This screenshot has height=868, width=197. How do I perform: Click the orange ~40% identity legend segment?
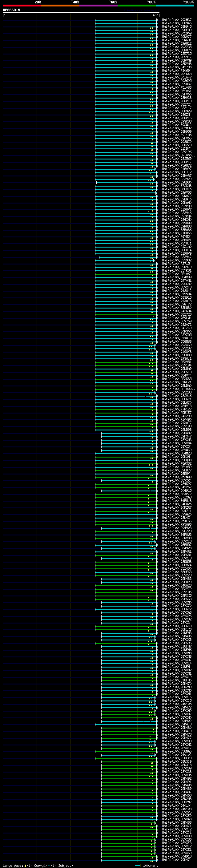pos(60,6)
